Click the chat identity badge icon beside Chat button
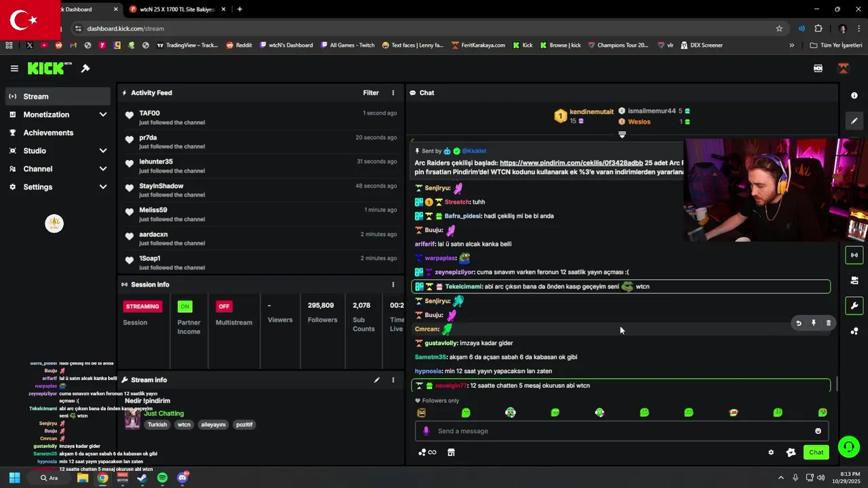The width and height of the screenshot is (868, 488). pos(791,453)
